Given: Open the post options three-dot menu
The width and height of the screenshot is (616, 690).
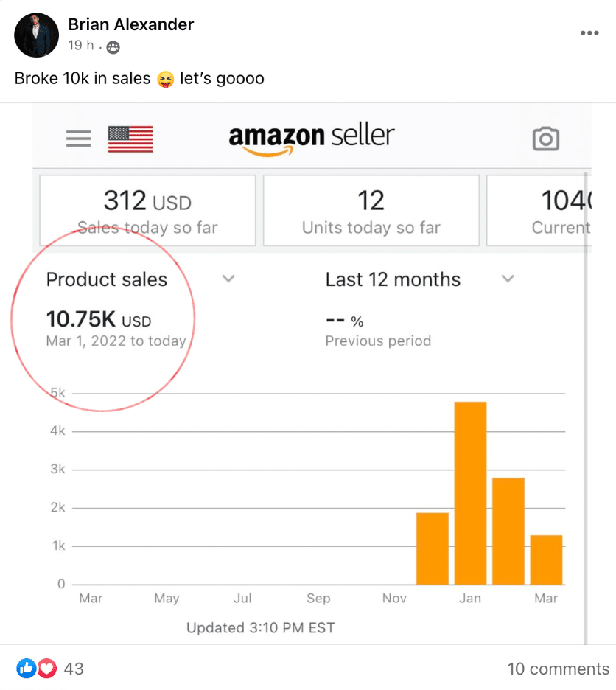Looking at the screenshot, I should [x=589, y=33].
